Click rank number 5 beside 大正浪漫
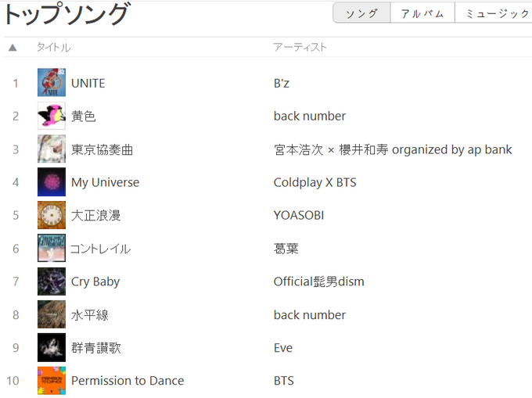The width and height of the screenshot is (532, 398). (16, 215)
